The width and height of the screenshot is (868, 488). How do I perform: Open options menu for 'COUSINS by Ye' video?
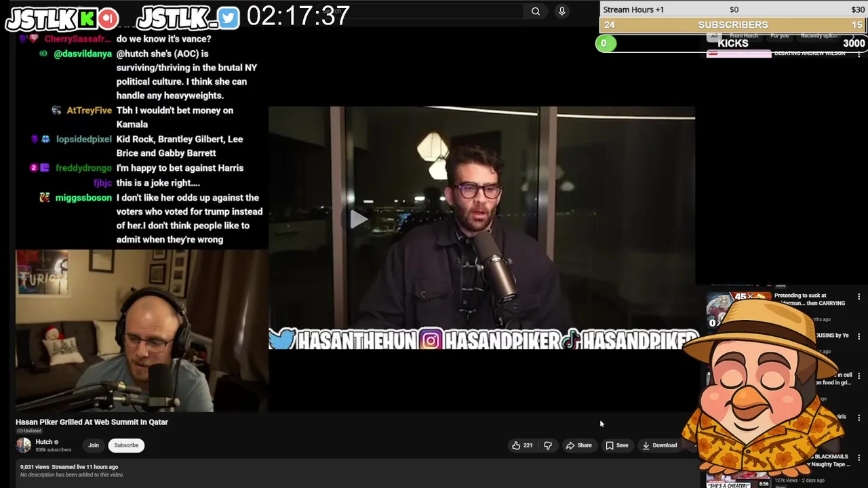coord(859,336)
